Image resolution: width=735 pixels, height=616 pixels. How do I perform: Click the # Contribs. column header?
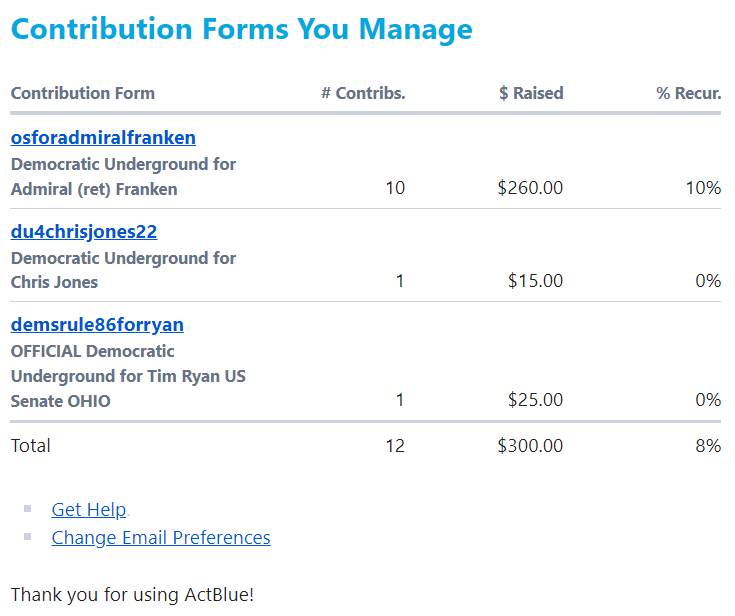click(x=363, y=93)
